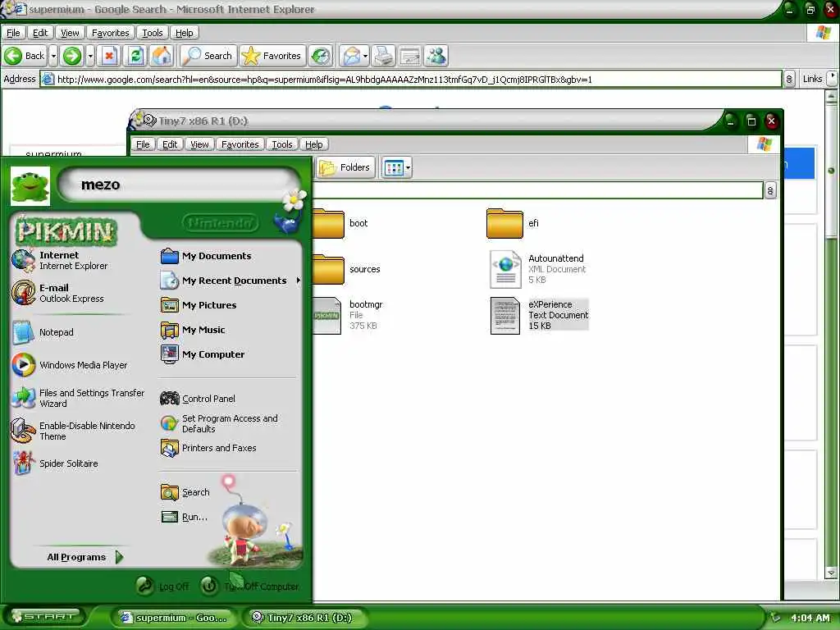Toggle the Folders pane button
The width and height of the screenshot is (840, 630).
[345, 167]
